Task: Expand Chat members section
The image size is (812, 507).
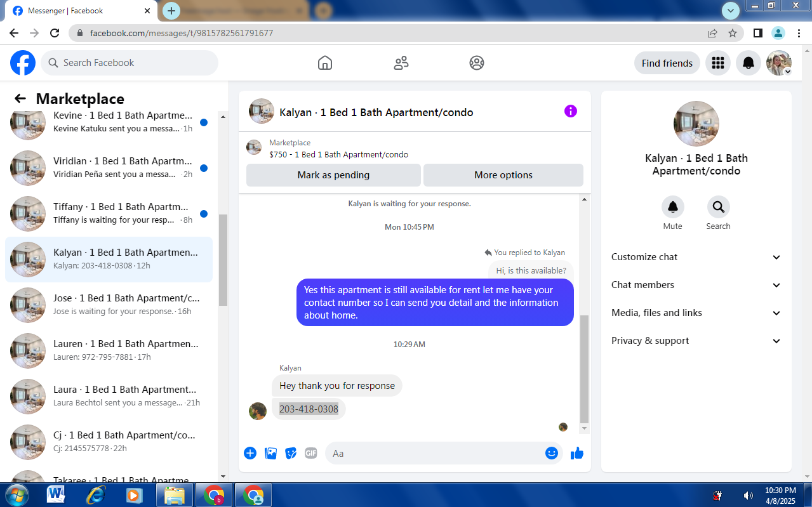Action: click(x=696, y=285)
